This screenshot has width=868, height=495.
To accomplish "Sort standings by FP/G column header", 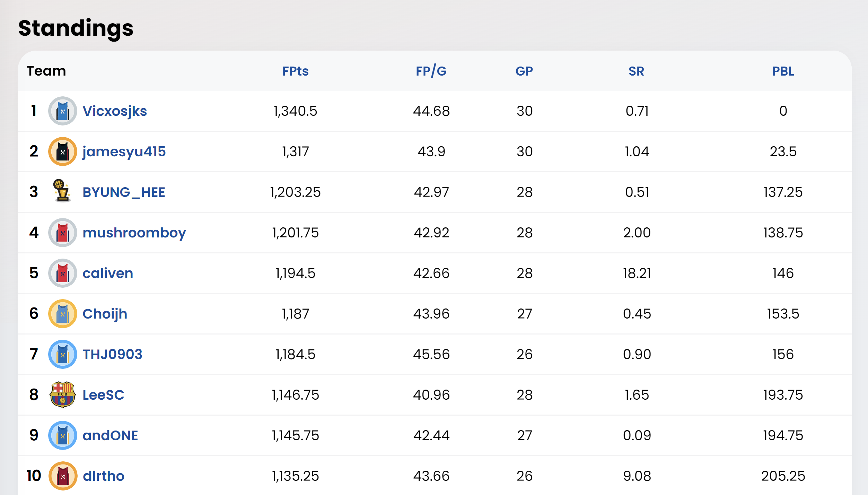I will (431, 71).
